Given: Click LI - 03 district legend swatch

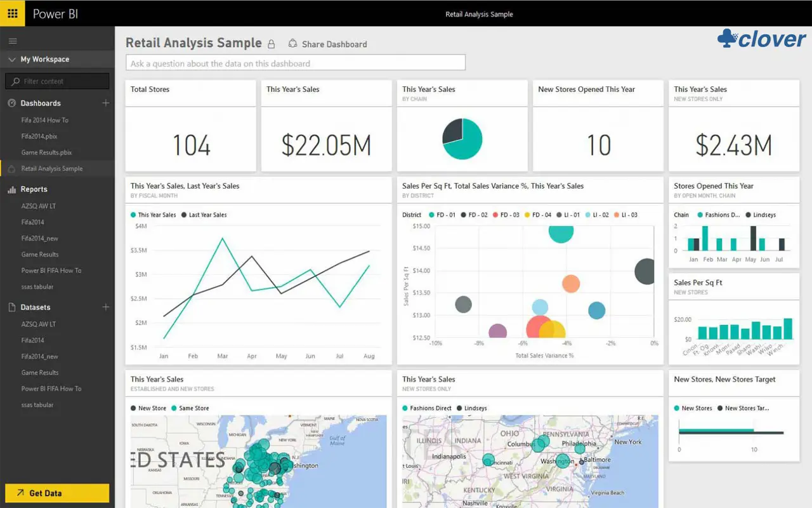Looking at the screenshot, I should 615,215.
